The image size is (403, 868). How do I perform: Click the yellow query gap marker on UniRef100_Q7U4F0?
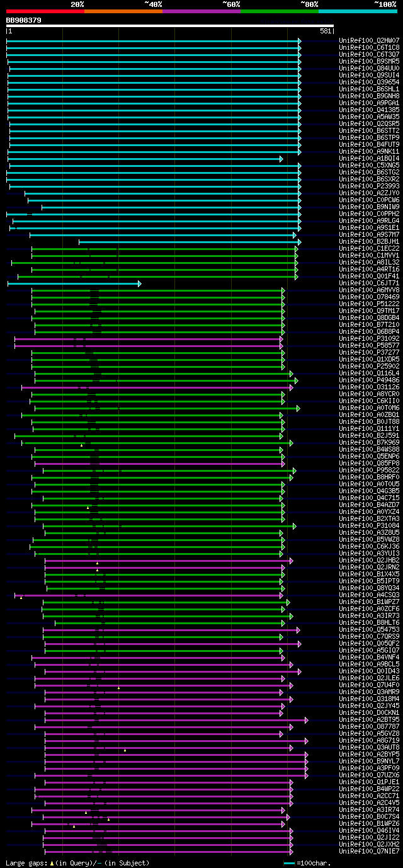118,688
